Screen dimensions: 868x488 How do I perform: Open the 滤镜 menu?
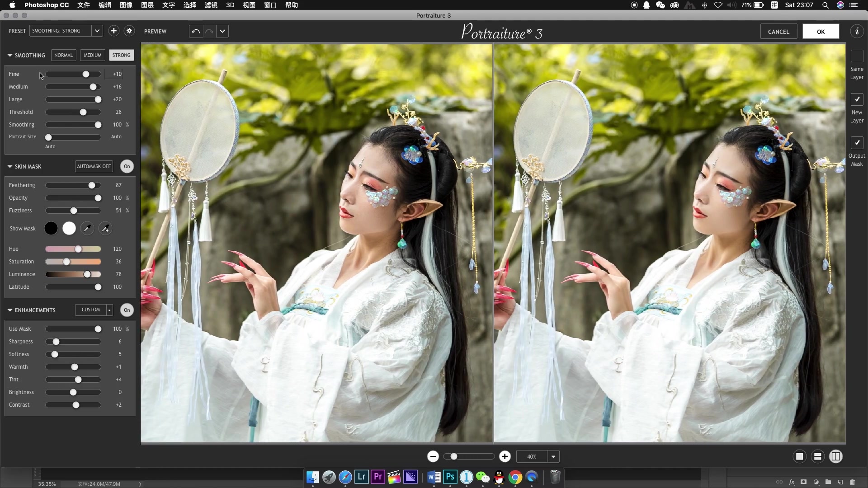tap(211, 5)
